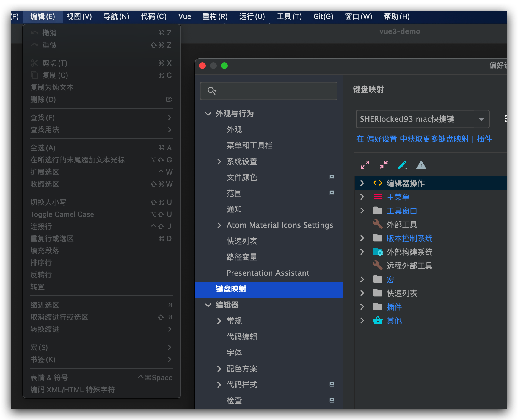Image resolution: width=518 pixels, height=420 pixels.
Task: Select 路径变量 in settings tree
Action: [x=242, y=257]
